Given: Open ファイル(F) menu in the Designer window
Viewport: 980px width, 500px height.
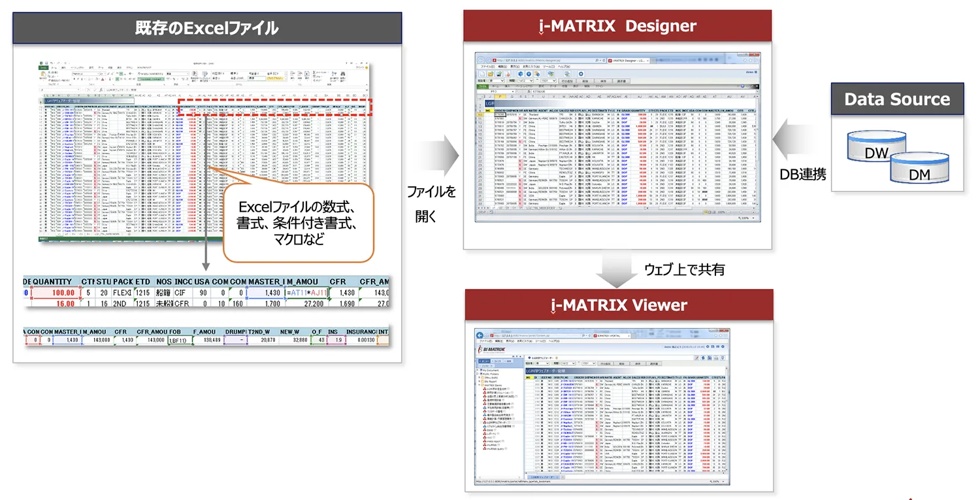Looking at the screenshot, I should click(487, 67).
